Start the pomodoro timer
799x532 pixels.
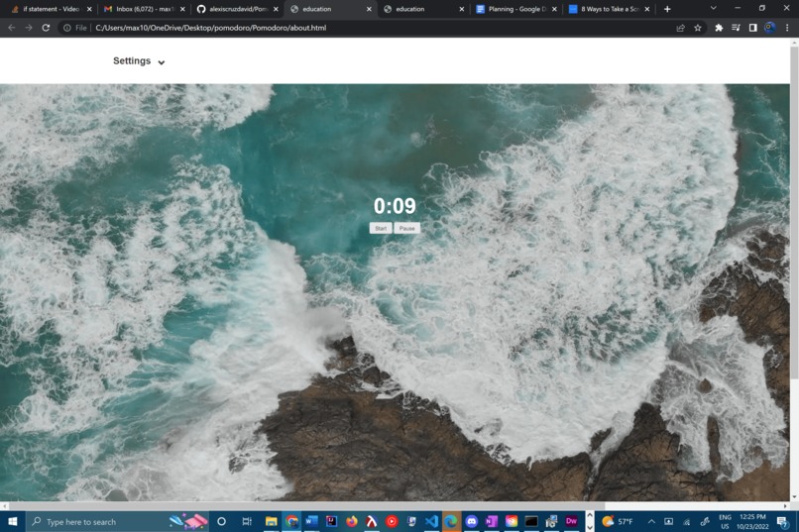(381, 228)
